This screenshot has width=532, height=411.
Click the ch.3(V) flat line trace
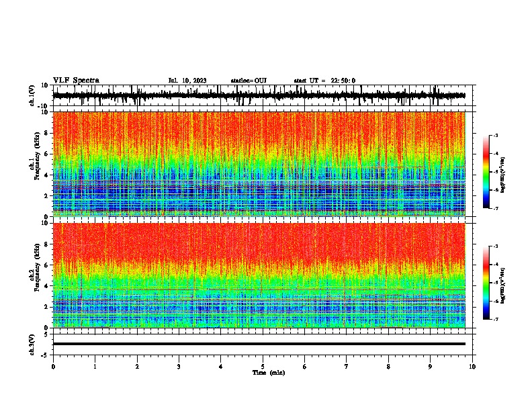click(259, 344)
